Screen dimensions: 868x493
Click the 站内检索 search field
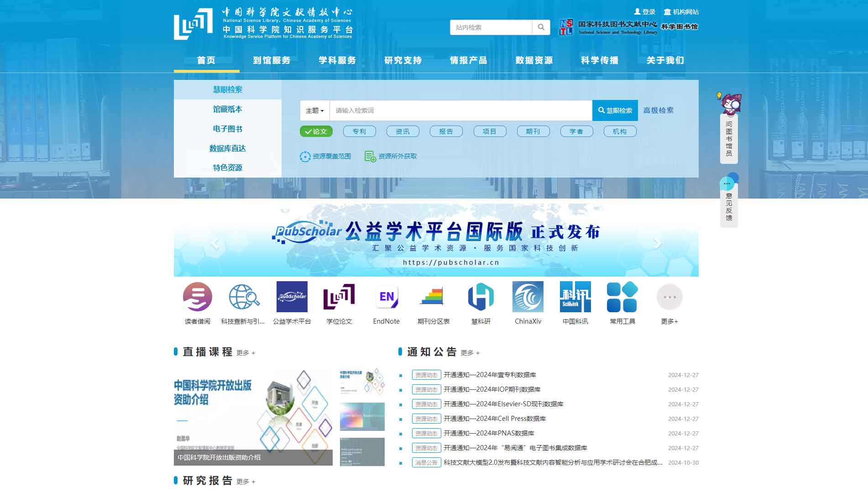pyautogui.click(x=491, y=27)
